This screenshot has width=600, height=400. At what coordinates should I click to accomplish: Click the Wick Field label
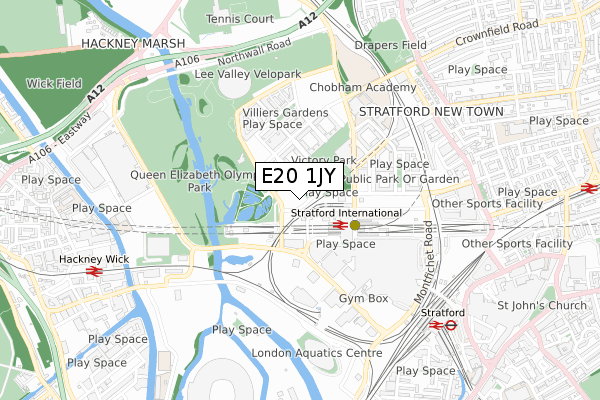pos(54,83)
